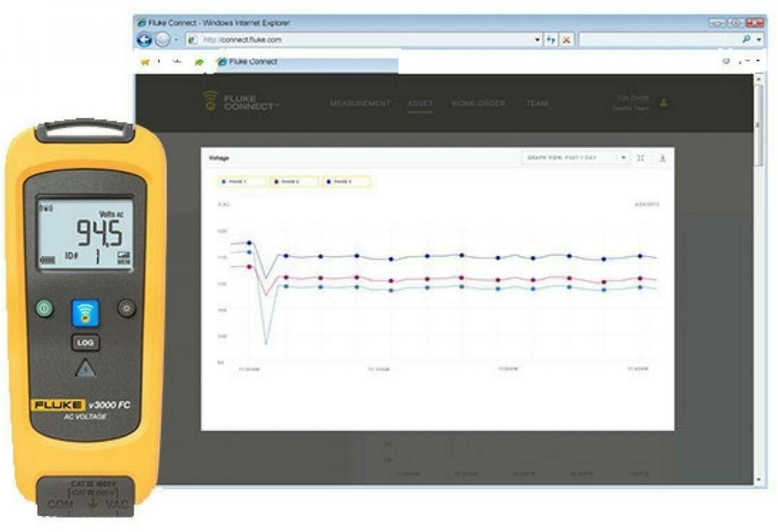This screenshot has height=532, width=778.
Task: Click the first navy data point at chart peak
Action: 249,243
